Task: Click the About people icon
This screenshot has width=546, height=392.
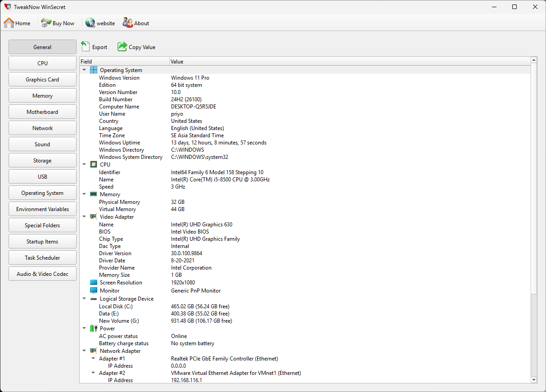Action: [128, 23]
